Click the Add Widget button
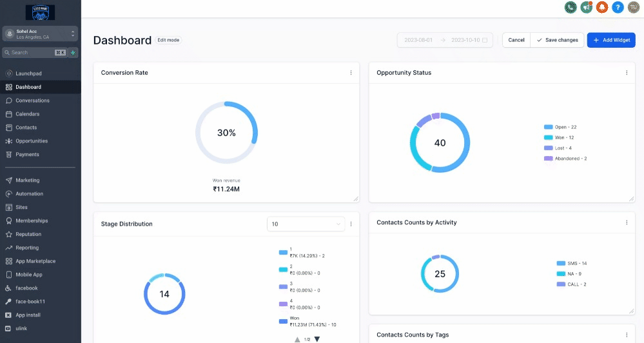Screen dimensions: 644x343 611,40
